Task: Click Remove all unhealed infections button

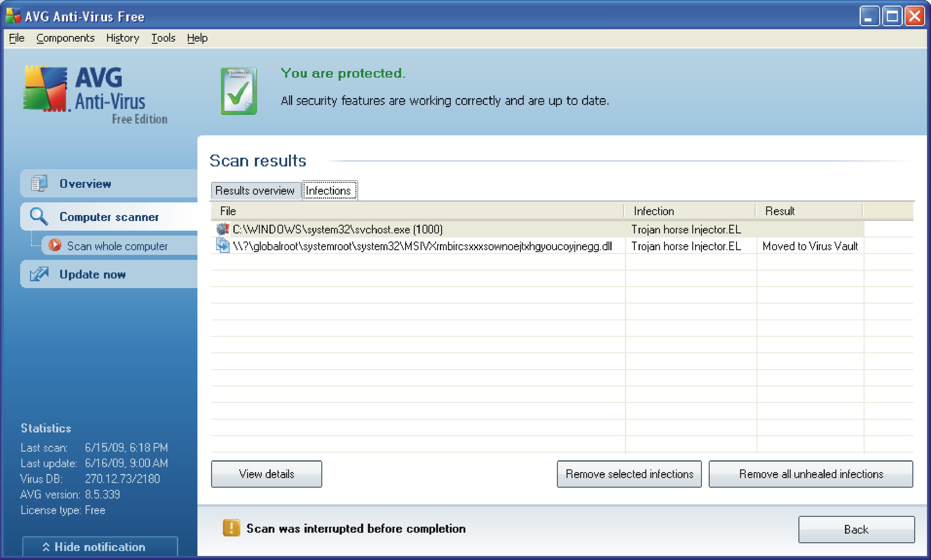Action: [811, 474]
